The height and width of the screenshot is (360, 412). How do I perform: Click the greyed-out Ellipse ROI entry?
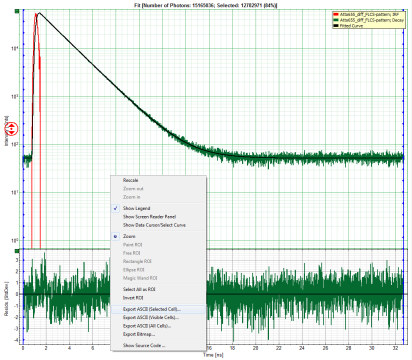[x=158, y=270]
